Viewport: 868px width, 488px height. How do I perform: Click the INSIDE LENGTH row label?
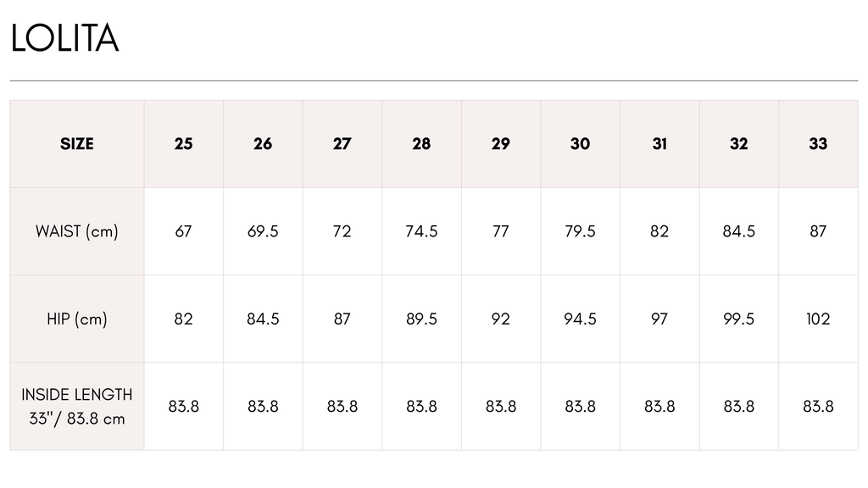[x=77, y=407]
